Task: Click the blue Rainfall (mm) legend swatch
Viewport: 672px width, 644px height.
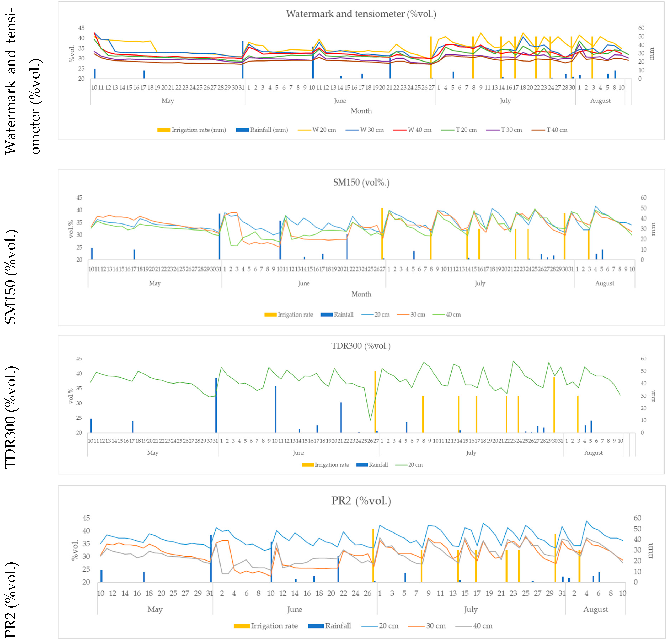Action: [242, 130]
